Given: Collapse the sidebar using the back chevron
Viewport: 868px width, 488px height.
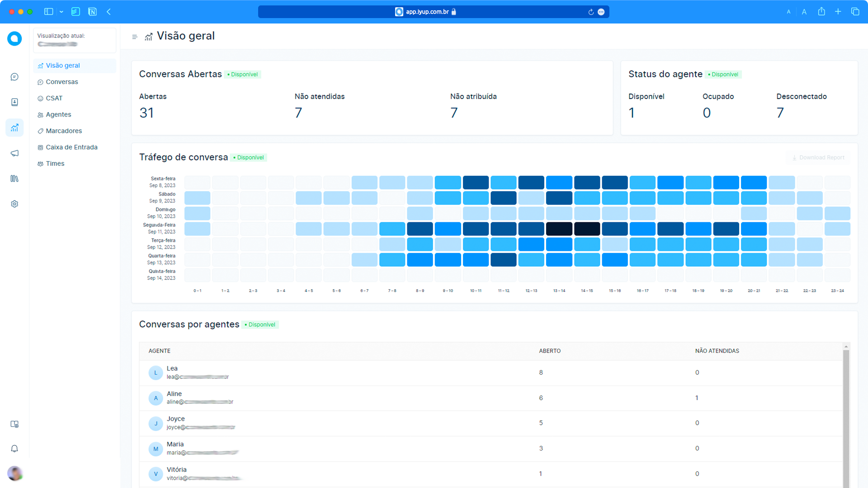Looking at the screenshot, I should (x=108, y=12).
